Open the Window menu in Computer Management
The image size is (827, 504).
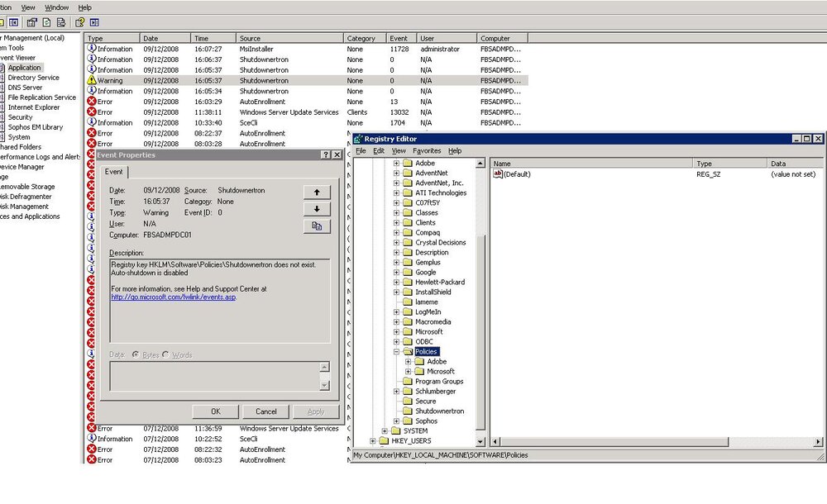(56, 7)
